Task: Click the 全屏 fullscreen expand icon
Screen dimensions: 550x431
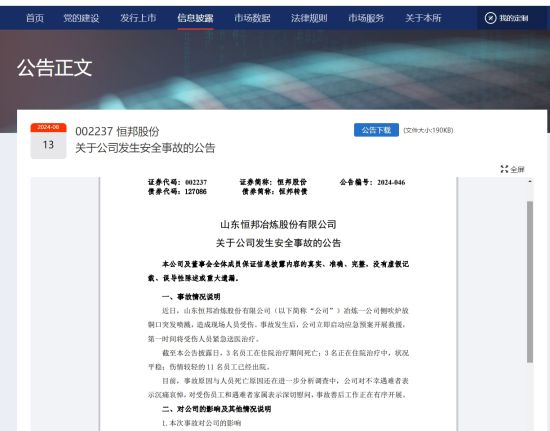Action: point(504,169)
